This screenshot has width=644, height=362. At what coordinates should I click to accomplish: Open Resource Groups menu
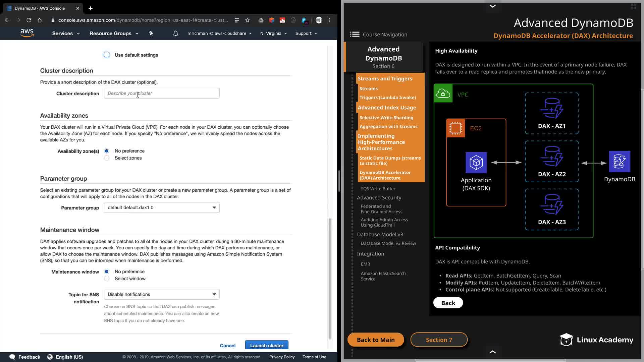[x=114, y=34]
